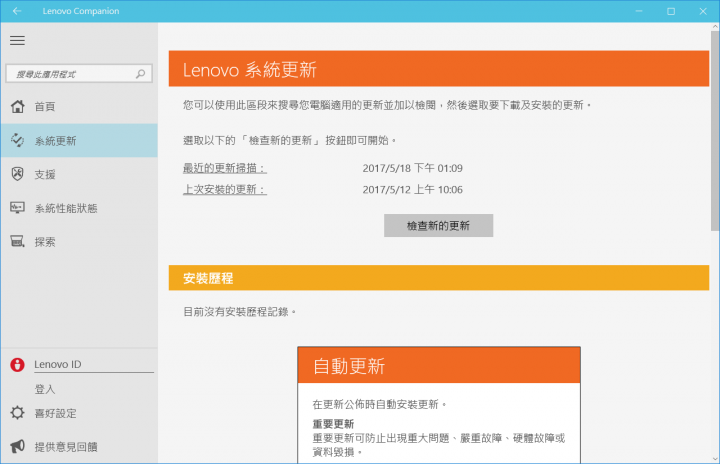This screenshot has width=720, height=464.
Task: Go back using the title bar arrow
Action: click(x=17, y=11)
